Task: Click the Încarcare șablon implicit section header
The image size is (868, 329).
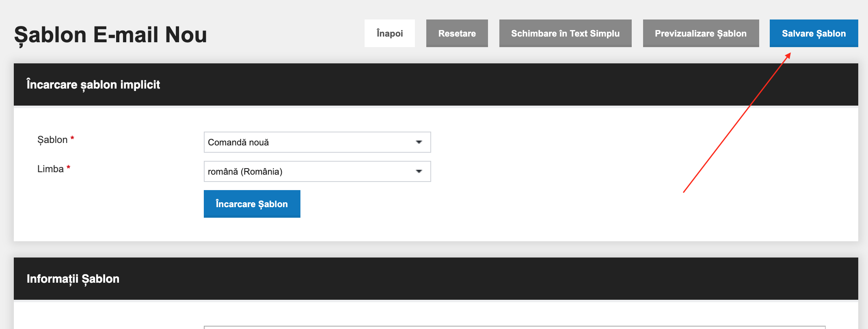Action: click(436, 84)
